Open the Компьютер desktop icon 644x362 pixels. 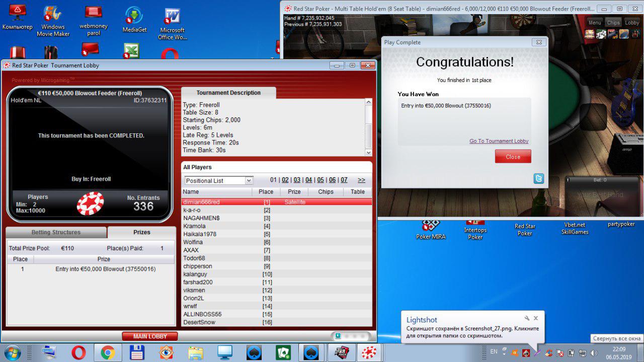[x=17, y=18]
